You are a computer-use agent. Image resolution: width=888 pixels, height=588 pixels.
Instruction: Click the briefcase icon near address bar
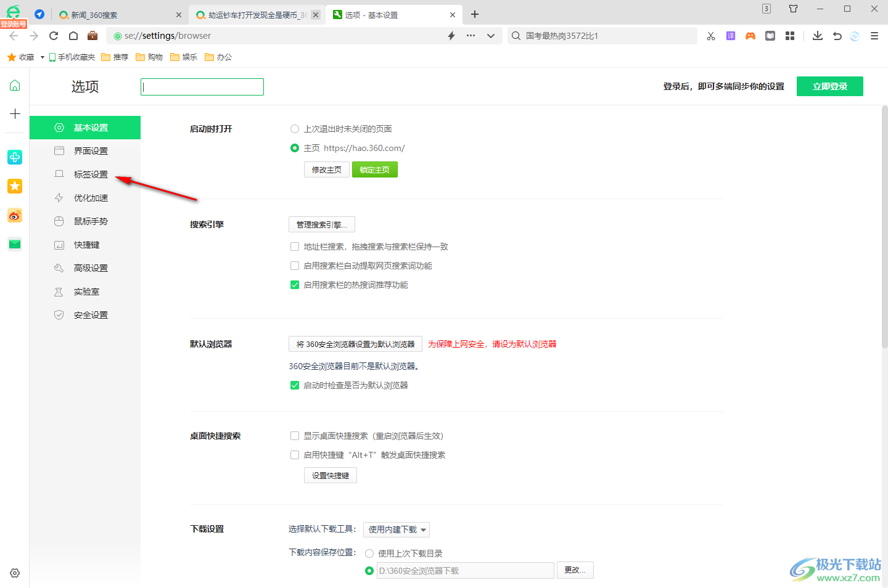(92, 35)
